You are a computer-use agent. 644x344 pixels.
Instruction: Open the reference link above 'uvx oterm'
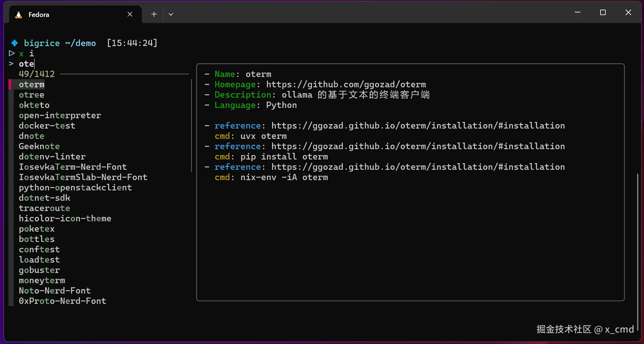pos(418,126)
